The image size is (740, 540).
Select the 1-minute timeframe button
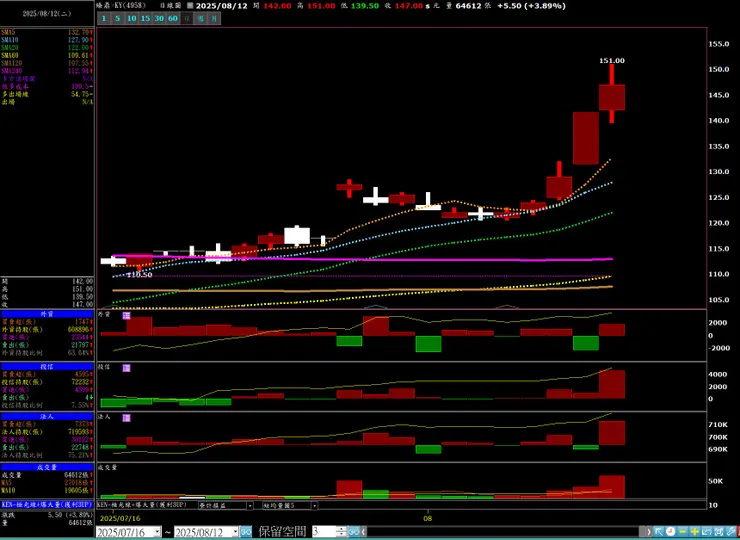[104, 19]
